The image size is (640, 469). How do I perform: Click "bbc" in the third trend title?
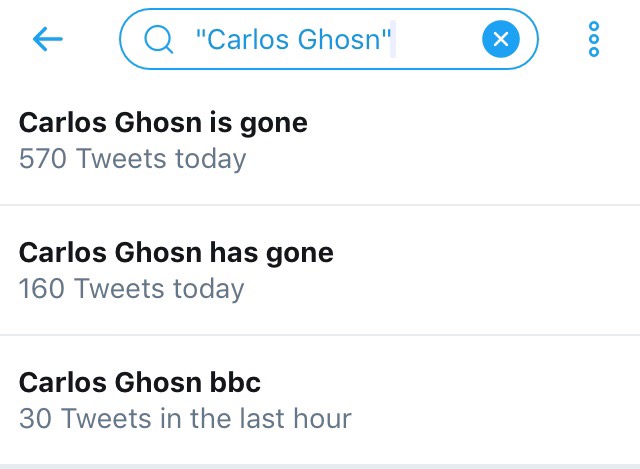coord(238,382)
